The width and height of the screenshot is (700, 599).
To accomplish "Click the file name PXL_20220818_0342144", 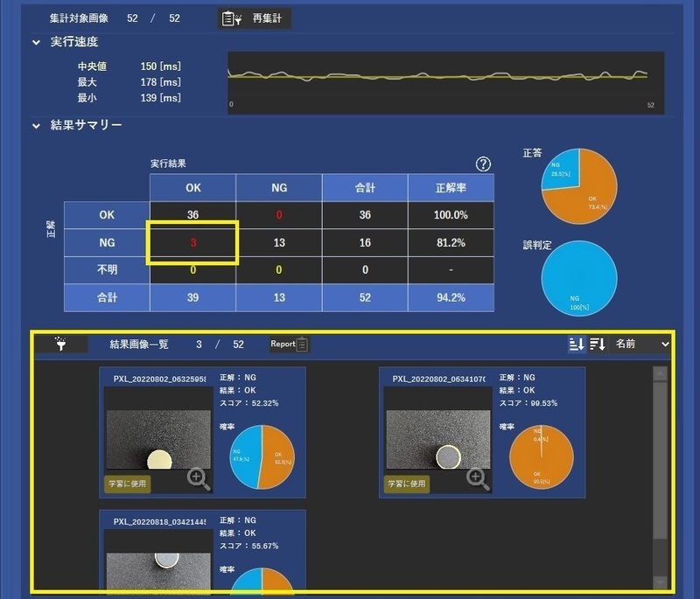I will coord(159,521).
